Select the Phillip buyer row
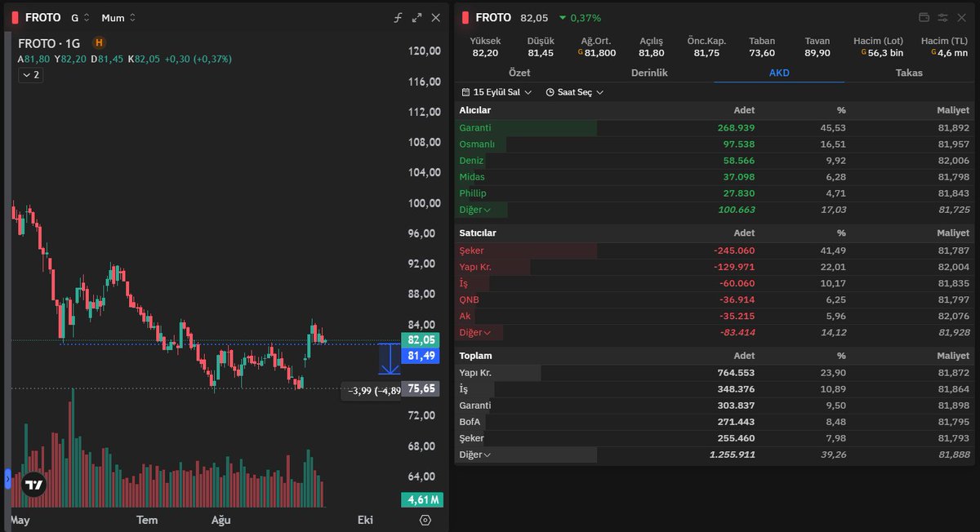980x532 pixels. 715,193
